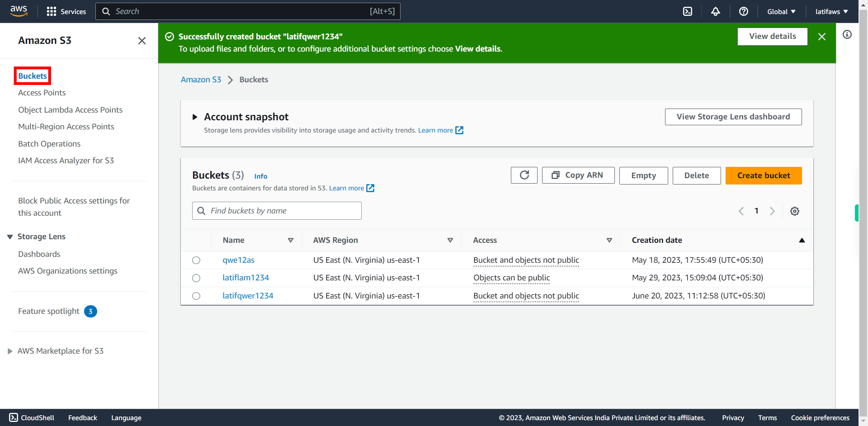
Task: Click the Empty button
Action: 643,175
